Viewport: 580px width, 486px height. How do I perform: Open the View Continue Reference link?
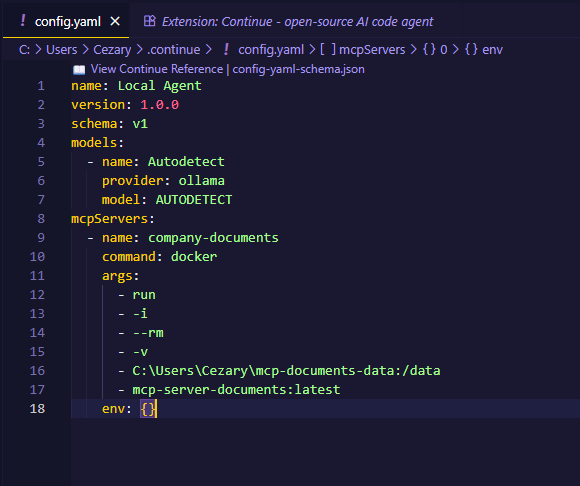tap(157, 69)
